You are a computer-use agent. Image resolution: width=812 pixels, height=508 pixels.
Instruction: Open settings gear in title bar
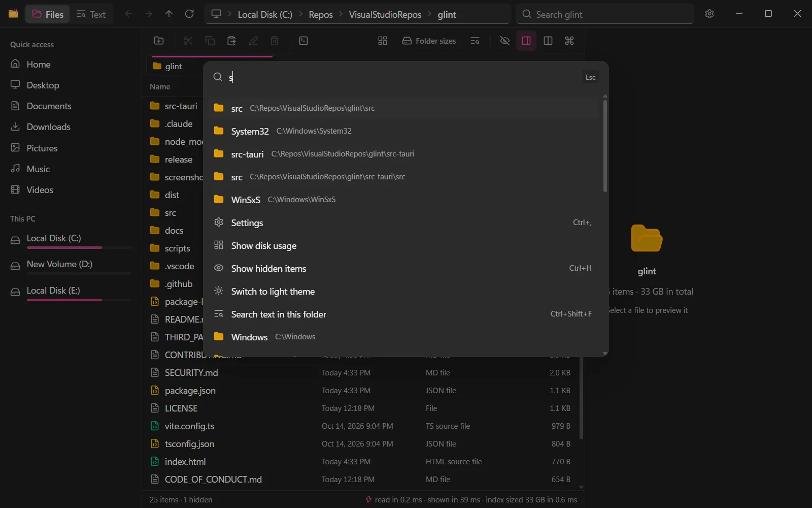tap(709, 14)
